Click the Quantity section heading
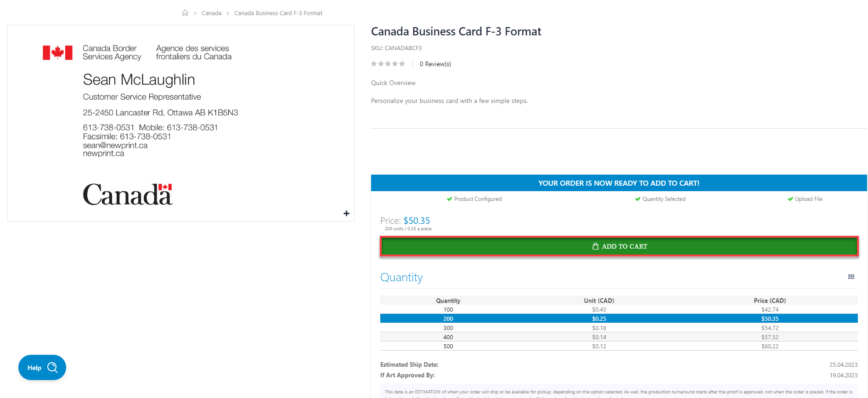 click(x=401, y=278)
